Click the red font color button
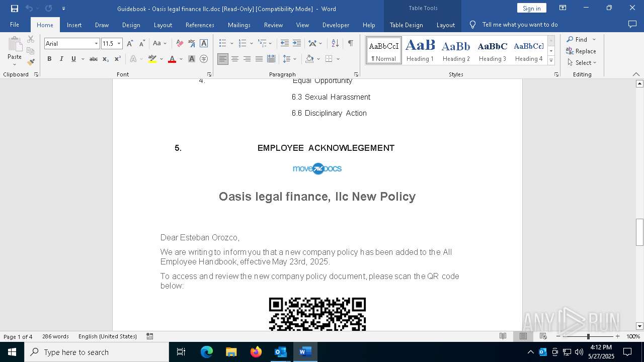This screenshot has height=362, width=644. (x=172, y=59)
